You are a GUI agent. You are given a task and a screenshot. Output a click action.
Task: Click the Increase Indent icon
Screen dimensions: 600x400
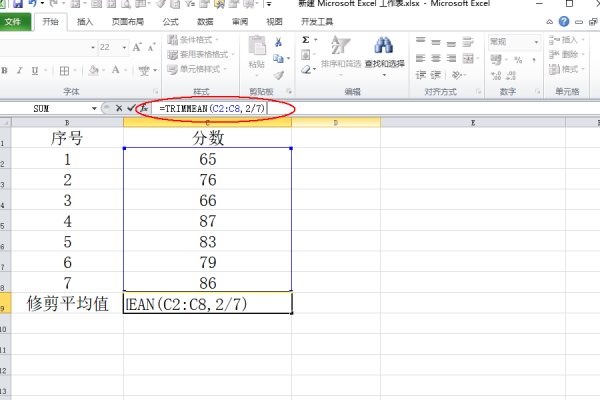[x=435, y=75]
